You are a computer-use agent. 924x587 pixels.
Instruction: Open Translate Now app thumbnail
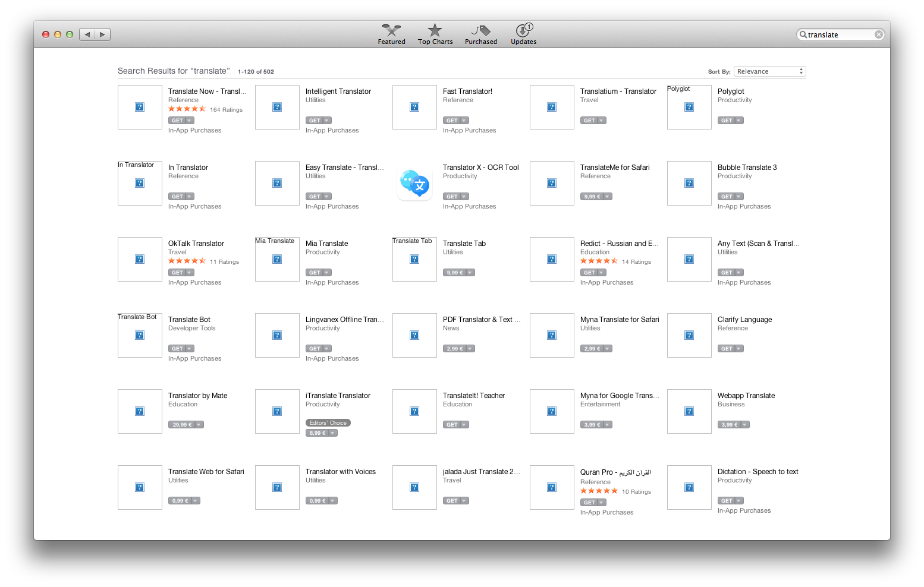point(140,107)
